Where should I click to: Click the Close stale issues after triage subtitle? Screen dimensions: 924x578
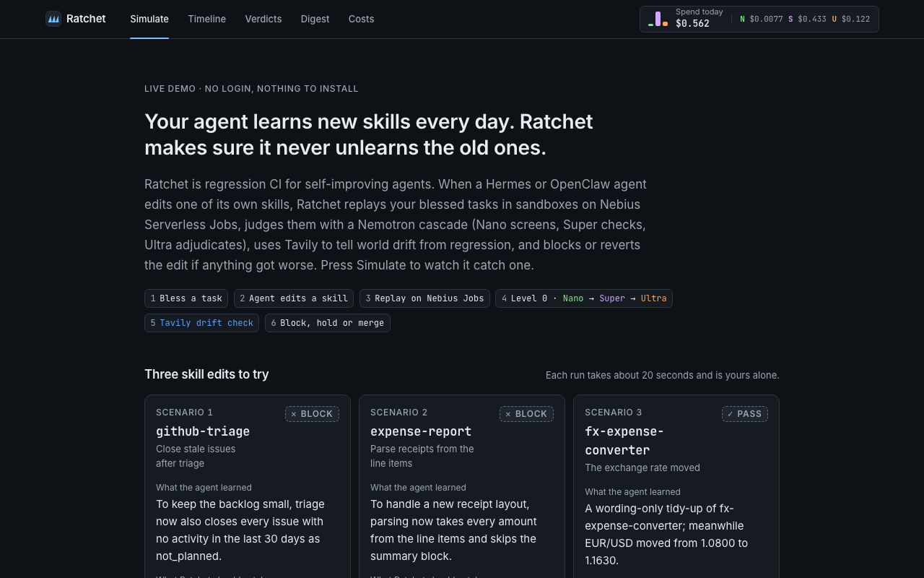(196, 456)
